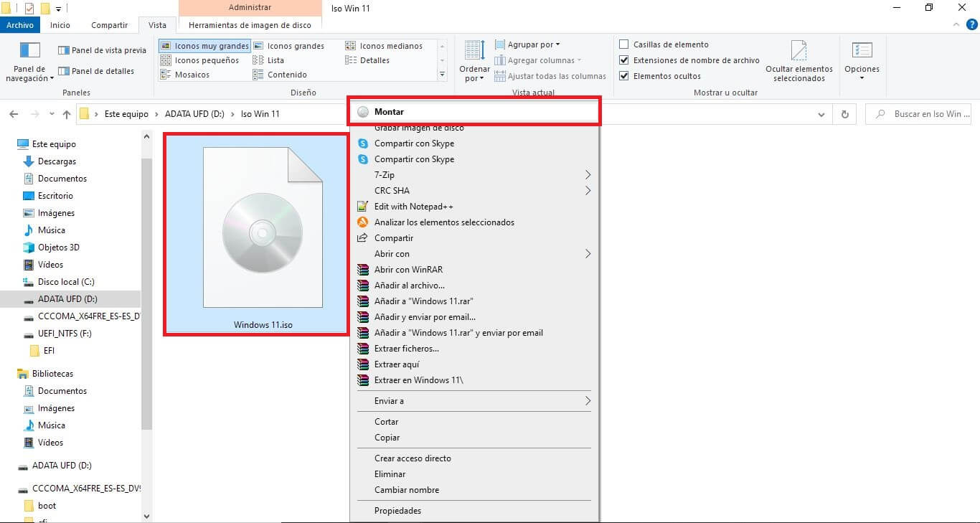Click the share icon beside context menu Compartir
Viewport: 980px width, 523px height.
(x=363, y=238)
